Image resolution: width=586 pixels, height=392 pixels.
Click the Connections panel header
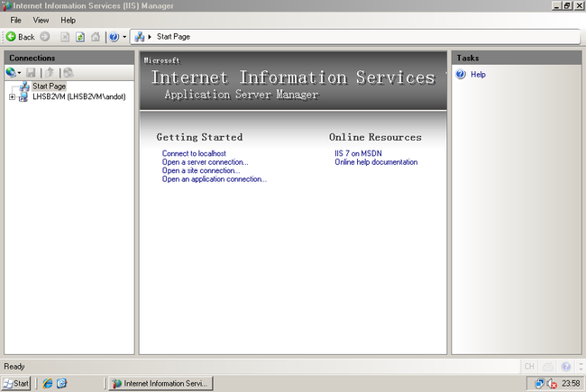pos(69,58)
